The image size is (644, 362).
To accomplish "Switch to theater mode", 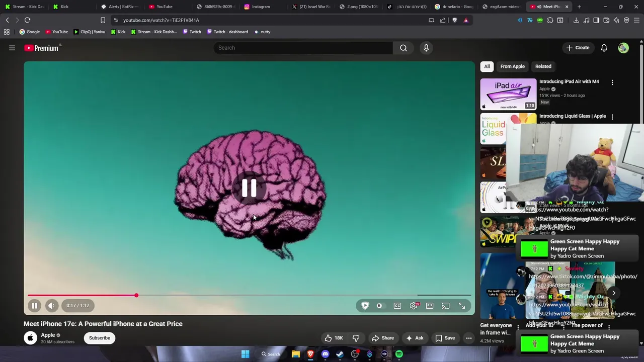I will pos(430,306).
